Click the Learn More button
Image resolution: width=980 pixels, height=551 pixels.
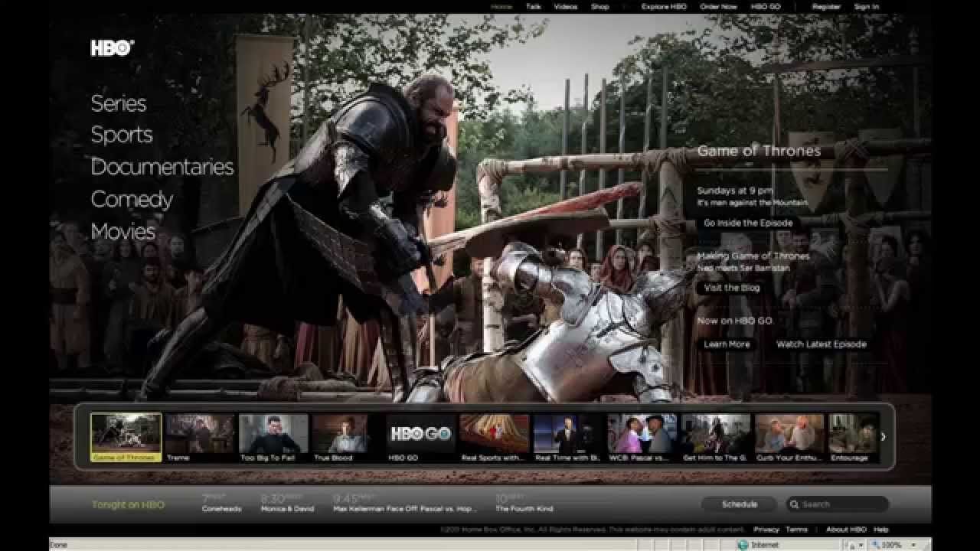pyautogui.click(x=727, y=344)
